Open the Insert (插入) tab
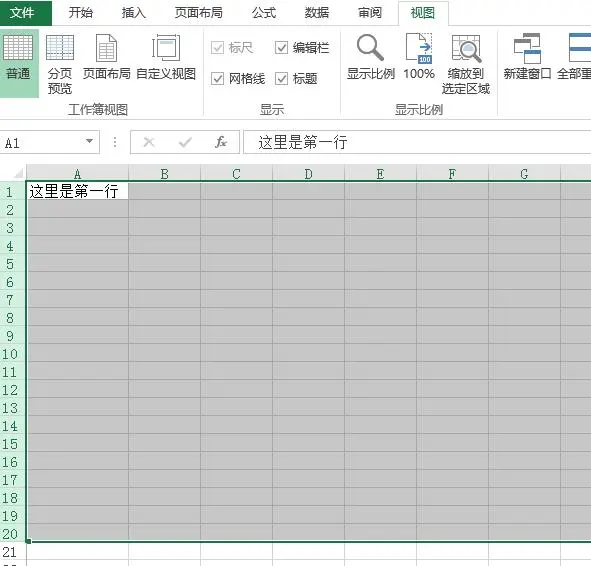Viewport: 591px width, 566px height. [x=133, y=12]
